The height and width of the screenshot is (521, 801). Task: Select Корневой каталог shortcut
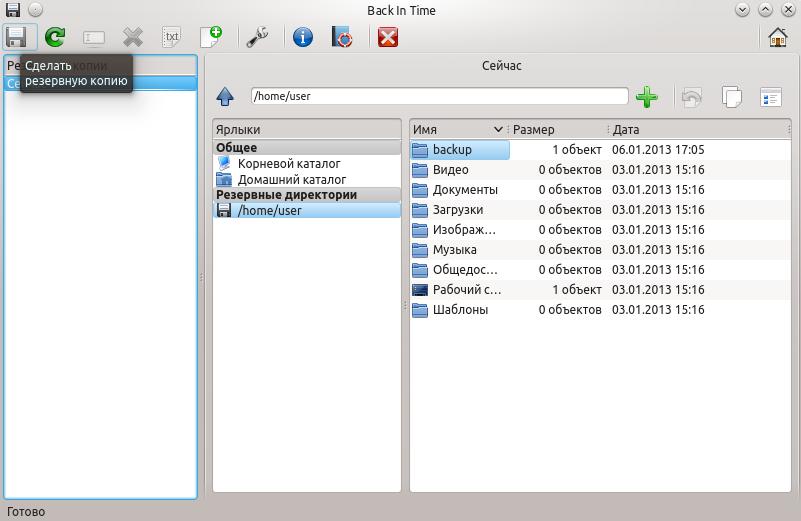tap(307, 163)
